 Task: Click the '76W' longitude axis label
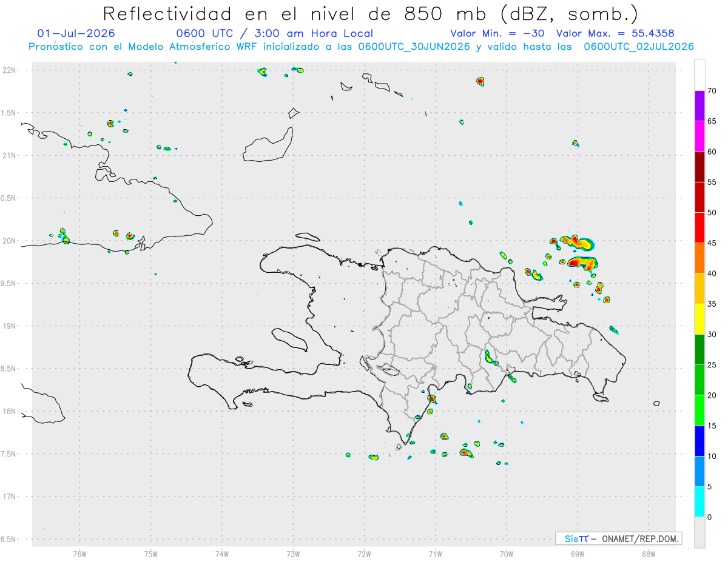pos(79,554)
